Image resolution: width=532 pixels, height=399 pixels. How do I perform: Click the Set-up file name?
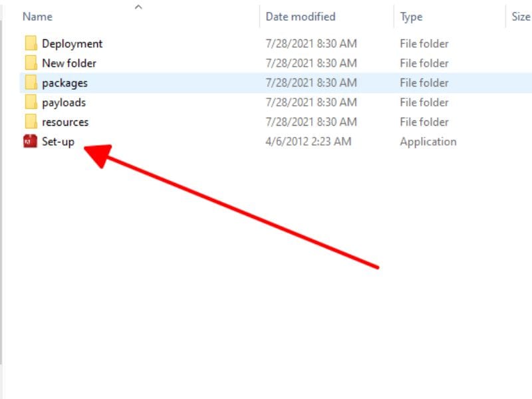pyautogui.click(x=58, y=142)
